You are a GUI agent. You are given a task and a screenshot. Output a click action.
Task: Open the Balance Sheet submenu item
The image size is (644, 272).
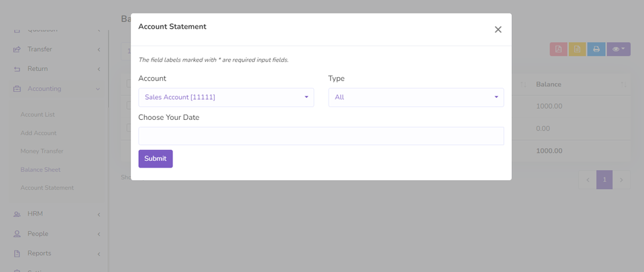40,169
